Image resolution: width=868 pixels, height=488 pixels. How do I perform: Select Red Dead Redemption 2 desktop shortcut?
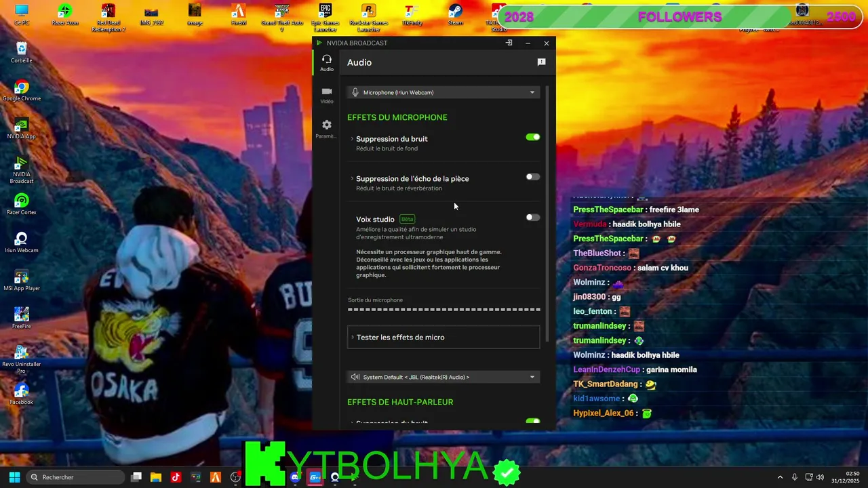tap(108, 18)
